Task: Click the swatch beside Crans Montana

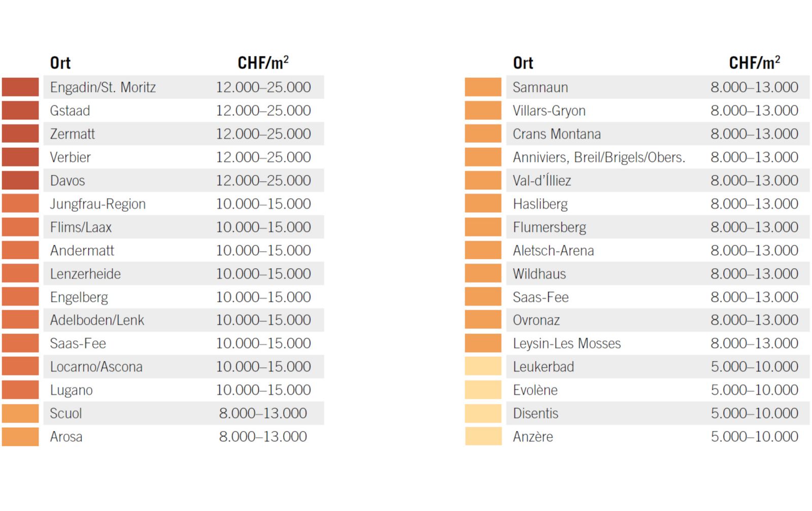Action: coord(483,134)
